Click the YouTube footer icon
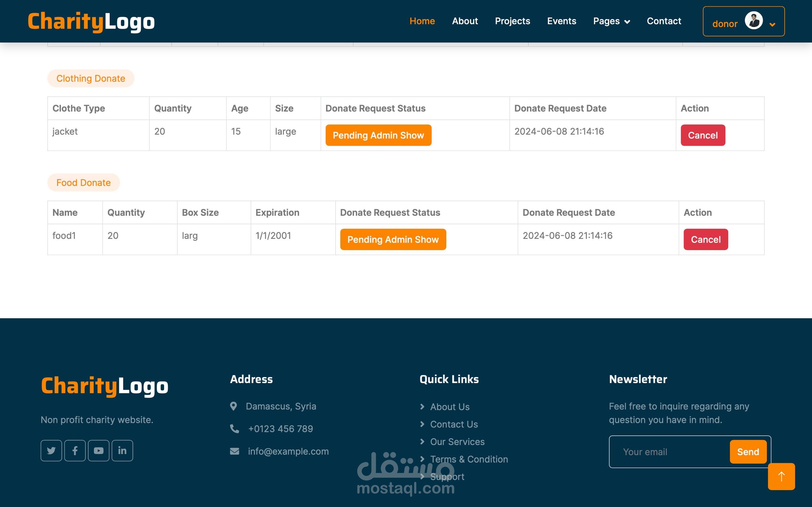Screen dimensions: 812x507 [99, 450]
